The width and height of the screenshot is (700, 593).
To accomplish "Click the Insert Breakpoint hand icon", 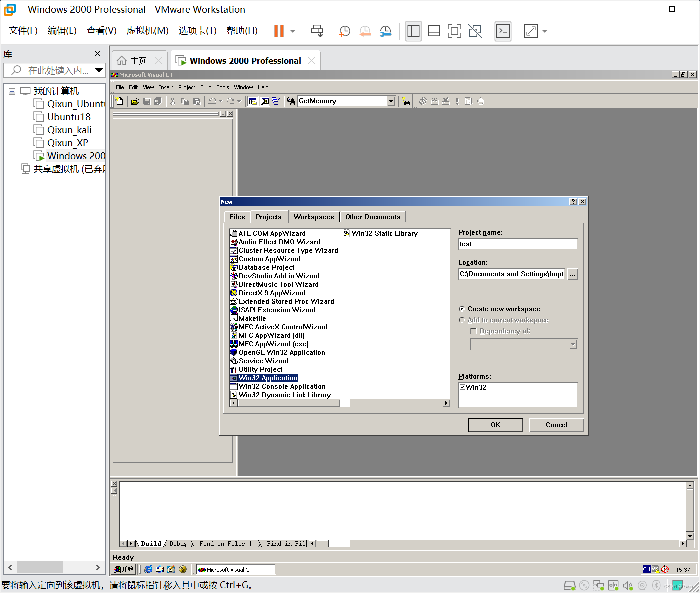I will (480, 101).
